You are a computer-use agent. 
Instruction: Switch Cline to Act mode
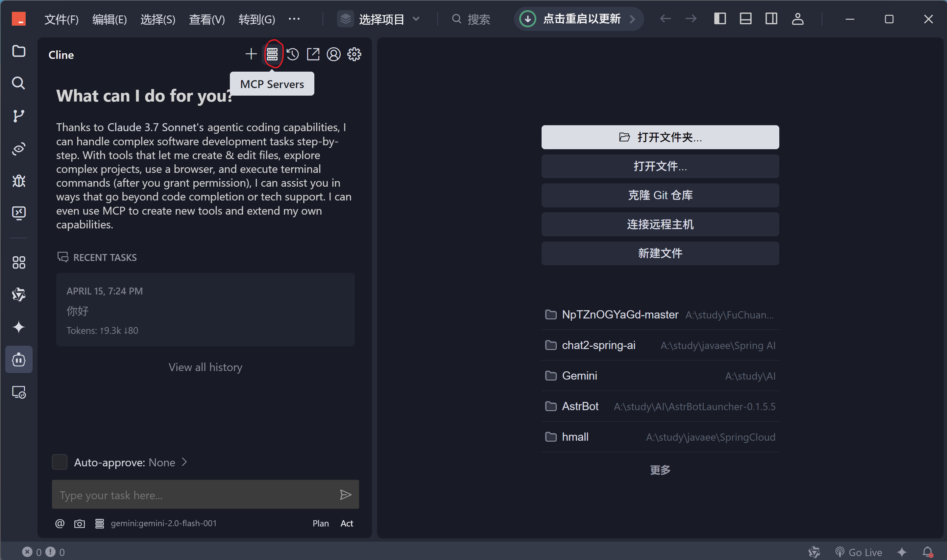pyautogui.click(x=347, y=524)
